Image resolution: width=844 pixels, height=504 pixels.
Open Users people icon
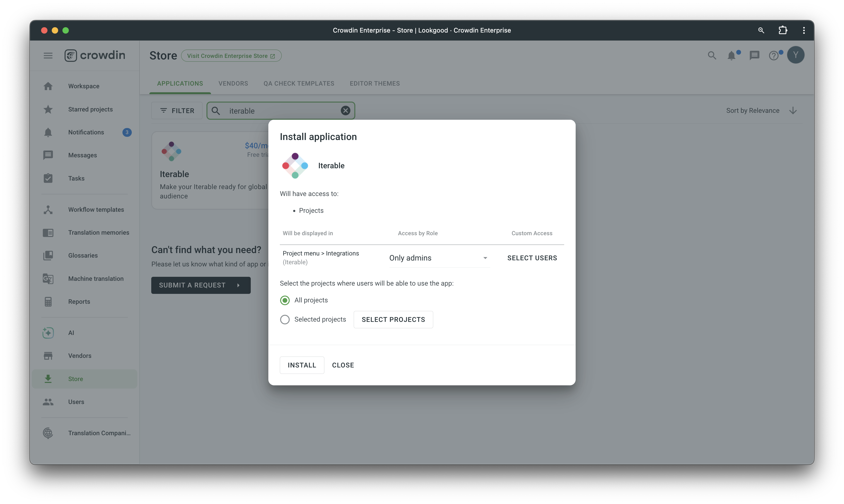tap(48, 402)
